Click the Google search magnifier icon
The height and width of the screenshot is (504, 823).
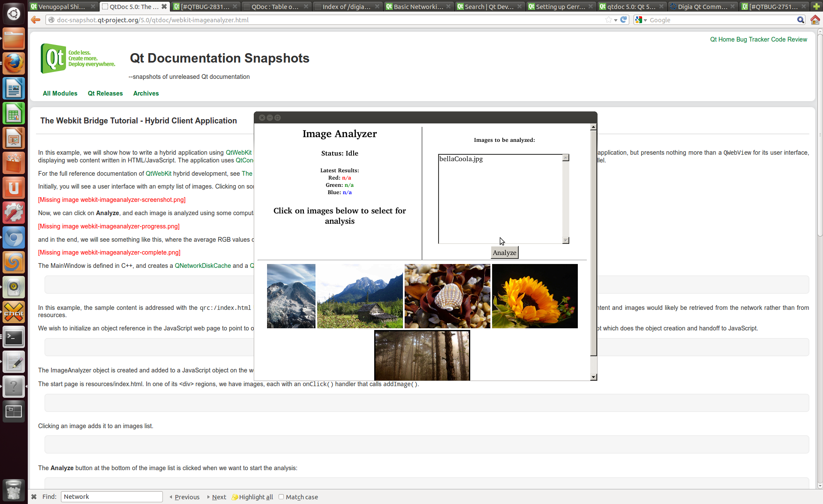pyautogui.click(x=800, y=20)
